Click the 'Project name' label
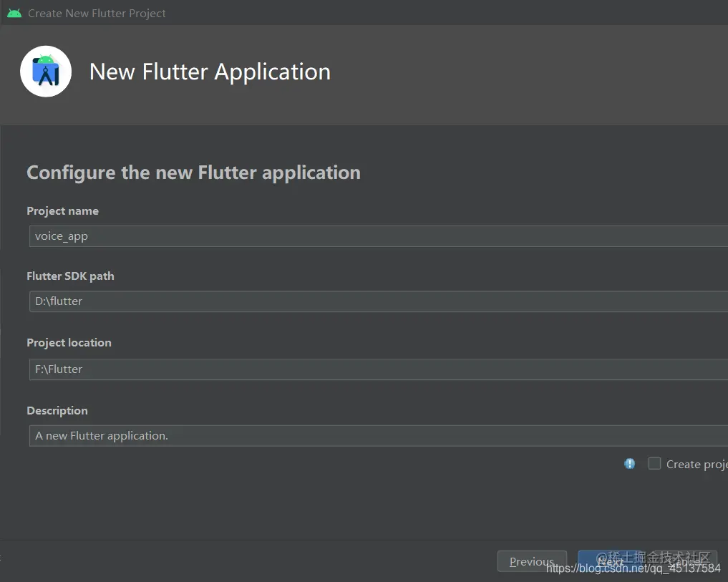 tap(63, 211)
